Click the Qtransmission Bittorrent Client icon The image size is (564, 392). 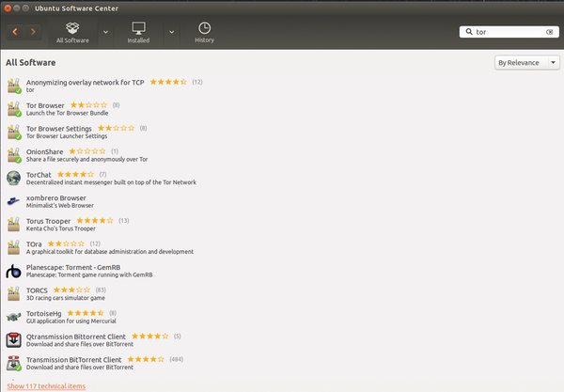coord(14,340)
